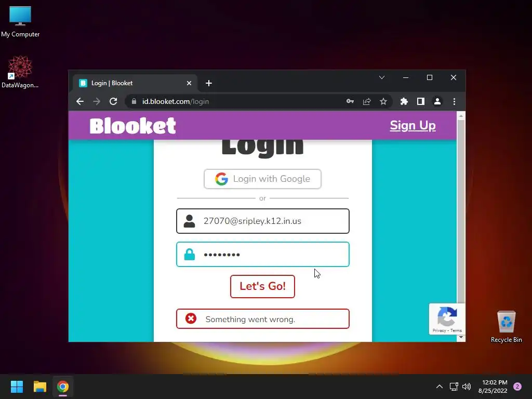
Task: Maximize the Chrome window
Action: click(430, 77)
